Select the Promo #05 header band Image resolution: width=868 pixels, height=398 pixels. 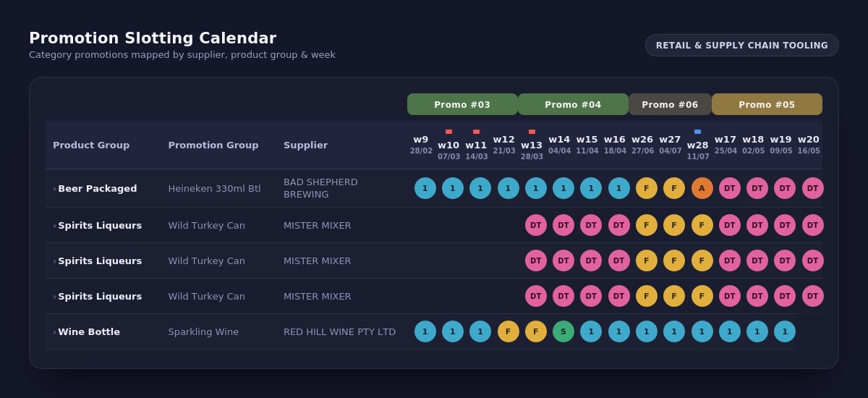(767, 104)
